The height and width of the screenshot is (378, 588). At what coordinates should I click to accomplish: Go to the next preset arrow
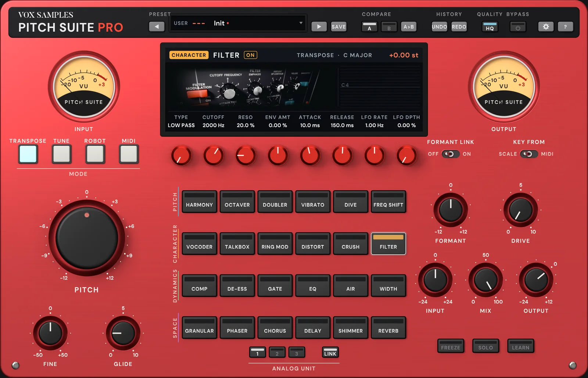319,26
